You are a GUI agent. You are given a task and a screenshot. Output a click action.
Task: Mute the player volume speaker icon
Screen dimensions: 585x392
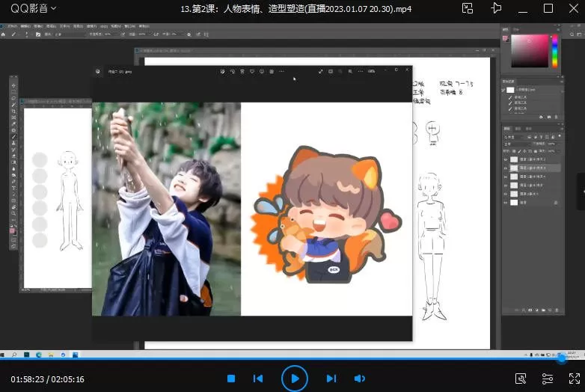pyautogui.click(x=359, y=379)
